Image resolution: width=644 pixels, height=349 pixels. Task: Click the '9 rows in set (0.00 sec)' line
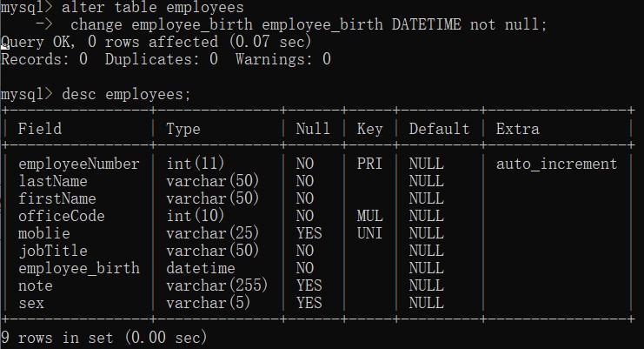104,338
